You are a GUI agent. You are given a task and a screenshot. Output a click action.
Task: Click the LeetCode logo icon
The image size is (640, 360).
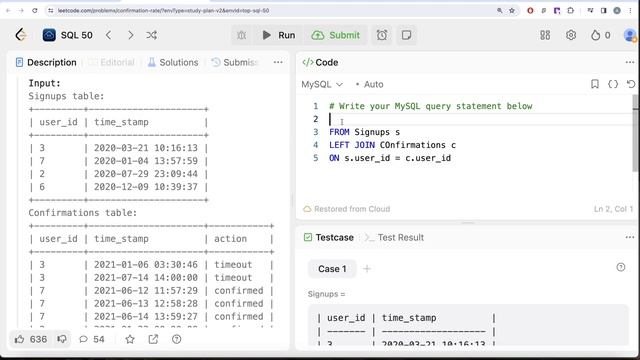click(21, 35)
